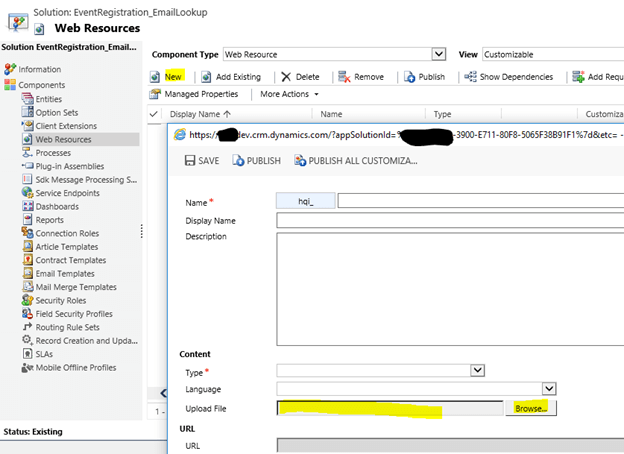This screenshot has height=454, width=624.
Task: Click the Publish All Customizations icon
Action: pyautogui.click(x=300, y=160)
